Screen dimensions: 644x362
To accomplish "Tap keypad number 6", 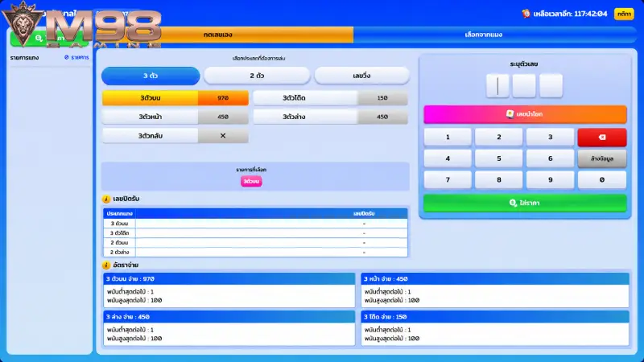I will tap(551, 158).
